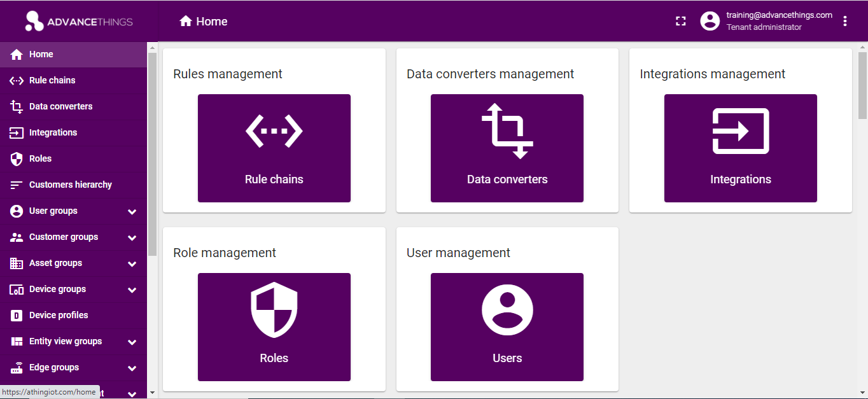Open Device profiles from sidebar
This screenshot has width=868, height=399.
coord(59,315)
